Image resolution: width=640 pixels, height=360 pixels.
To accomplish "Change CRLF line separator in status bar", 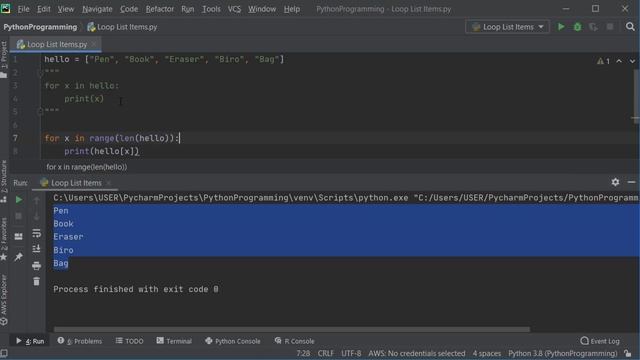I will coord(325,353).
